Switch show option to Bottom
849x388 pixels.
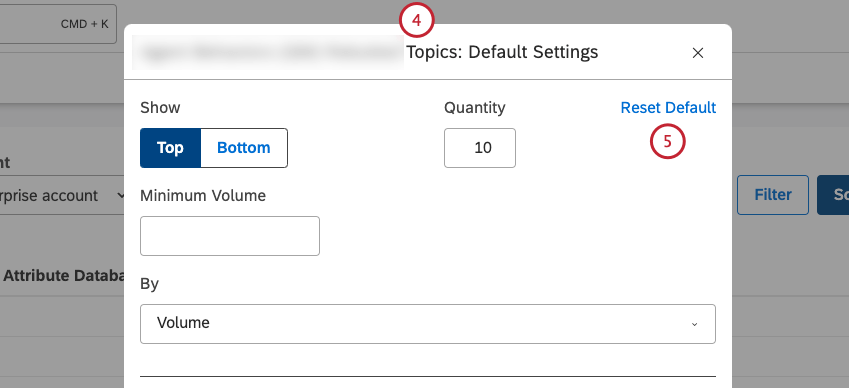244,148
